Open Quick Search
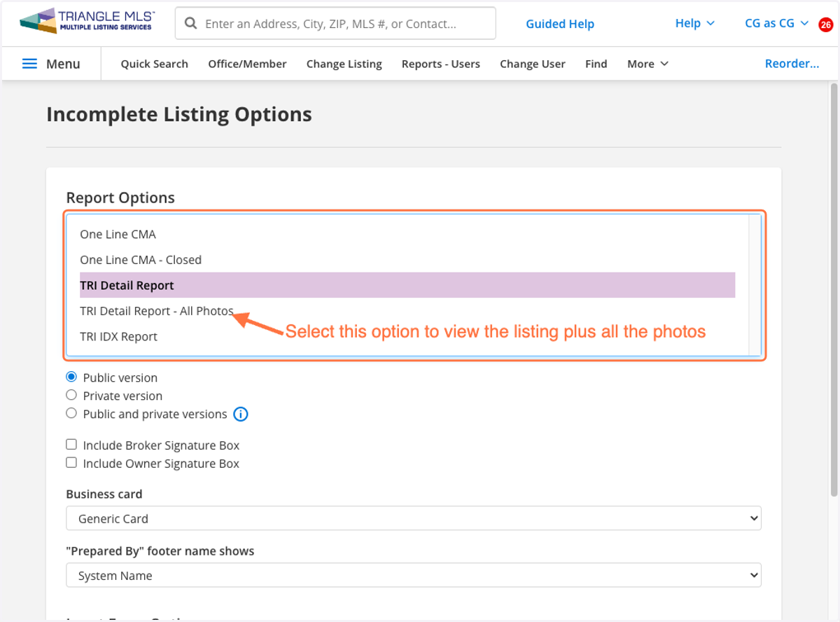Screen dimensions: 840x622 pyautogui.click(x=154, y=64)
